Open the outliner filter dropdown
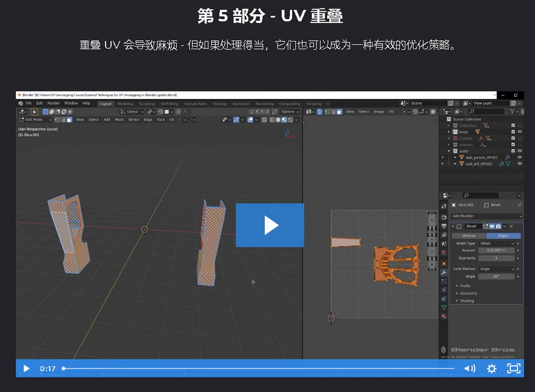The height and width of the screenshot is (392, 535). tap(514, 112)
